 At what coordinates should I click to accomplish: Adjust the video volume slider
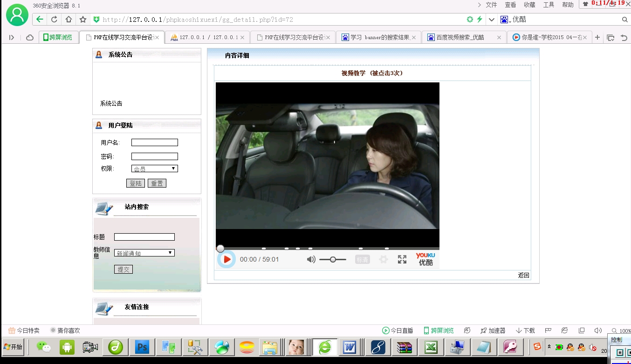click(x=333, y=259)
